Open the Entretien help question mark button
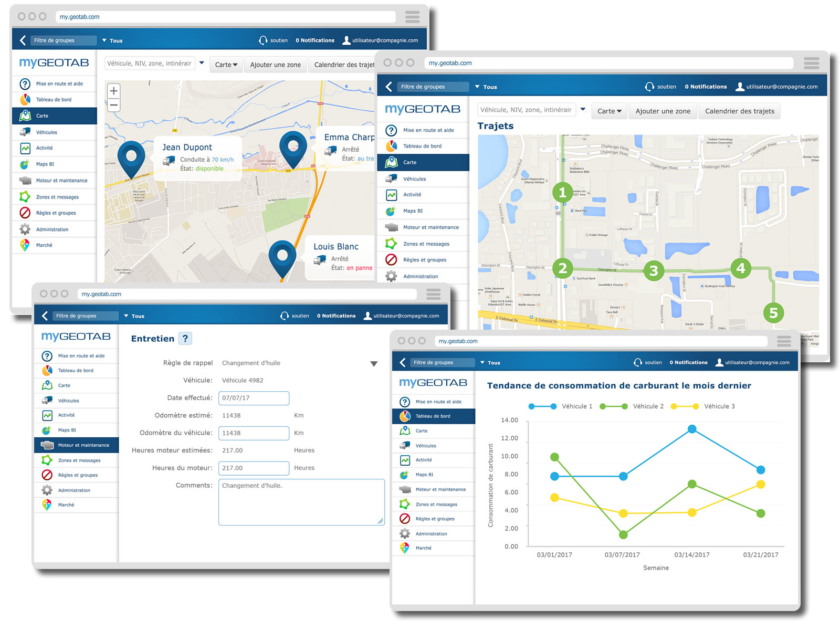 185,339
